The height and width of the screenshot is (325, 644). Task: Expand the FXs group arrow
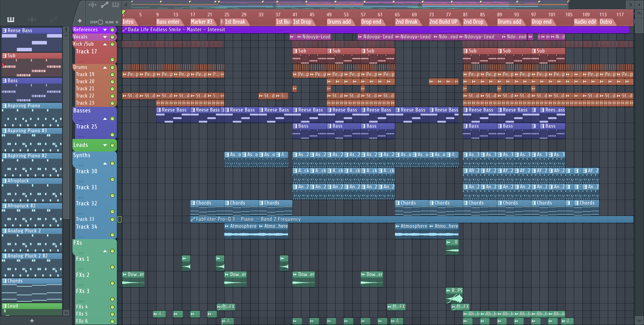click(x=105, y=251)
